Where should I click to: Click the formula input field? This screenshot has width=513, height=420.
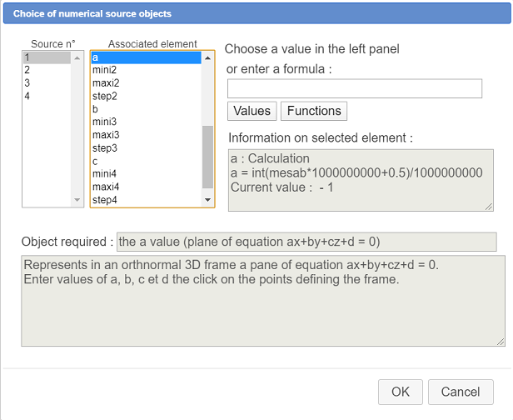click(355, 88)
